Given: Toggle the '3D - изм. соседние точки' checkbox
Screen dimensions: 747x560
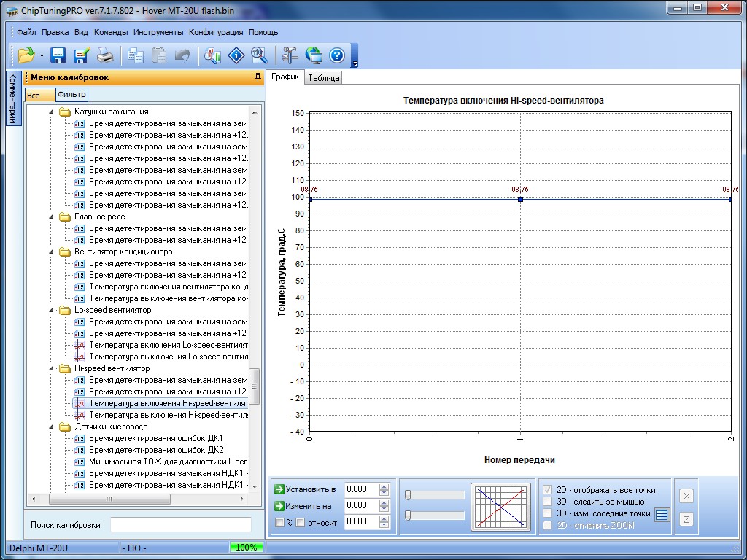Looking at the screenshot, I should 548,513.
